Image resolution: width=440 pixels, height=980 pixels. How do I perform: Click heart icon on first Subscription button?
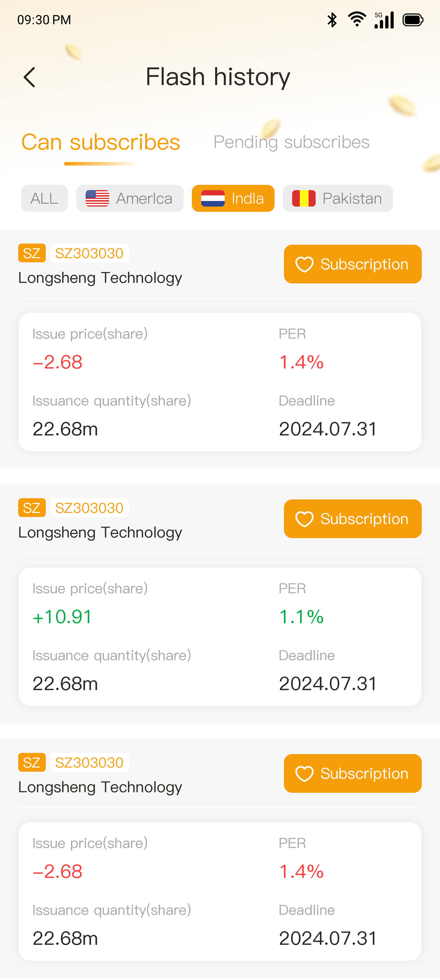click(x=304, y=264)
